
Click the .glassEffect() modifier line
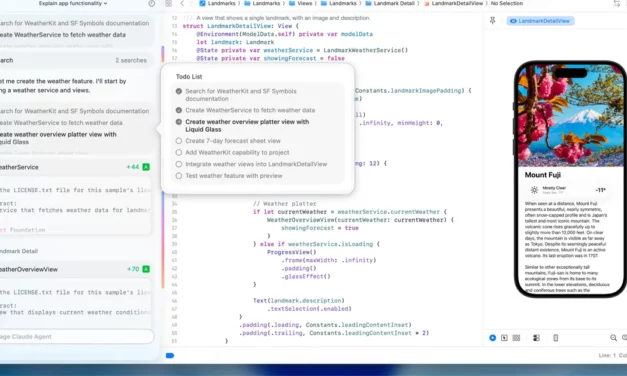(x=306, y=276)
